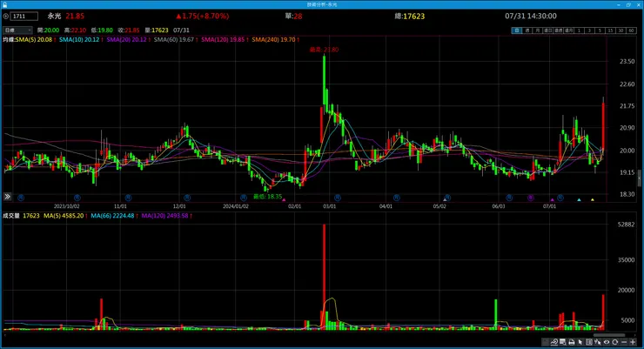Click the scroll-left arrow below volume chart

coord(4,335)
